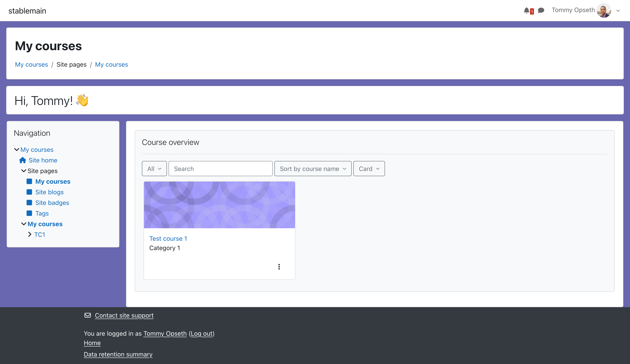Open Site badges in navigation

(x=52, y=203)
